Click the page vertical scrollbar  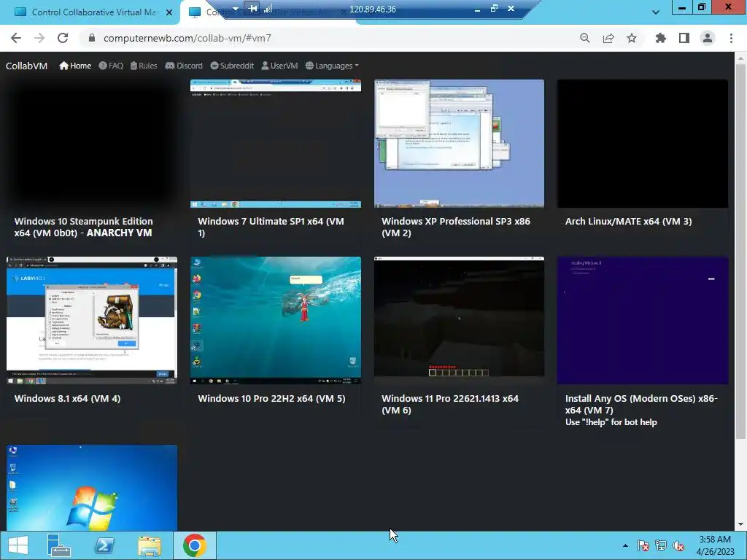[x=740, y=252]
